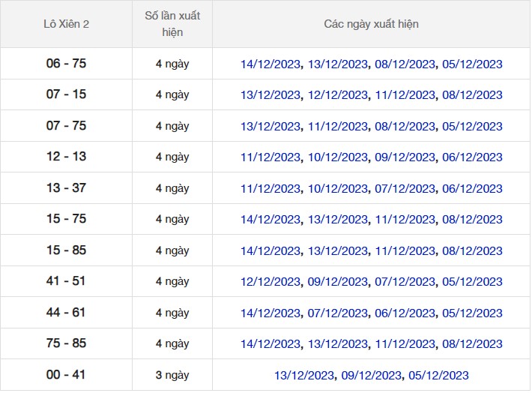Select 08/12/2023 link in 07 - 15 row

tap(472, 95)
